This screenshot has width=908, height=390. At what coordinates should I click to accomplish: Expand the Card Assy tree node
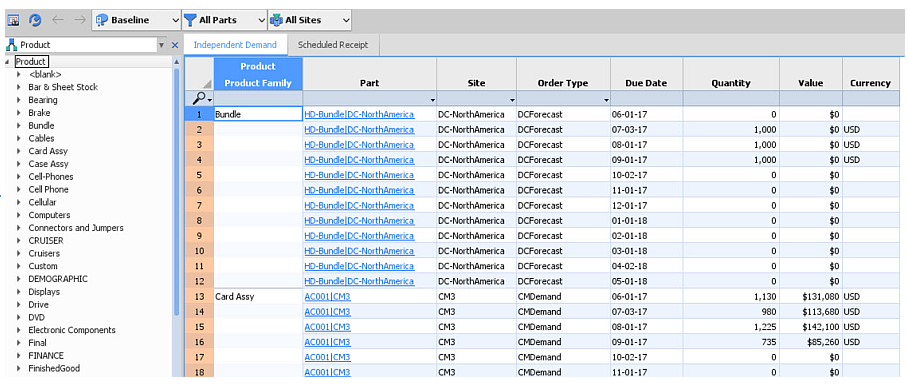click(19, 151)
